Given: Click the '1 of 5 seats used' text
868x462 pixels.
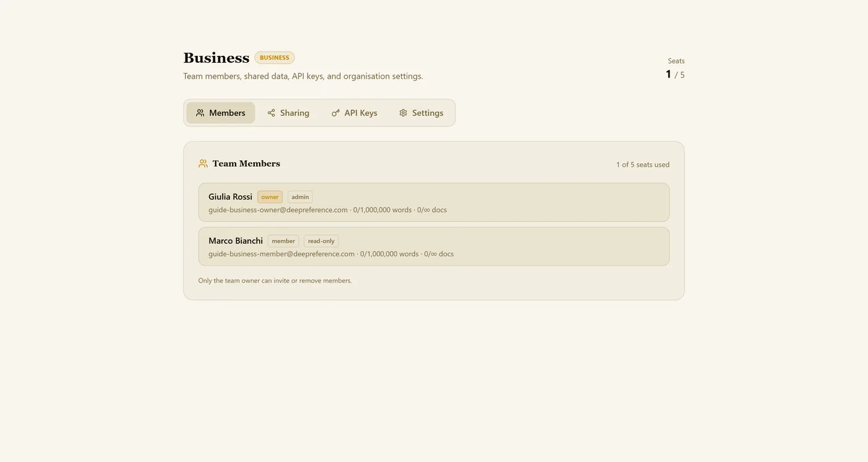Looking at the screenshot, I should pyautogui.click(x=643, y=164).
